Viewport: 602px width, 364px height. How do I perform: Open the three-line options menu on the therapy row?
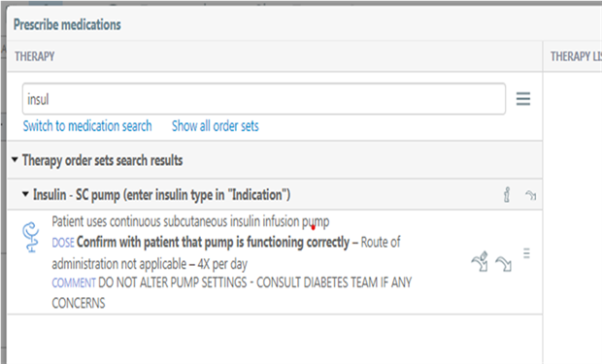tap(526, 253)
